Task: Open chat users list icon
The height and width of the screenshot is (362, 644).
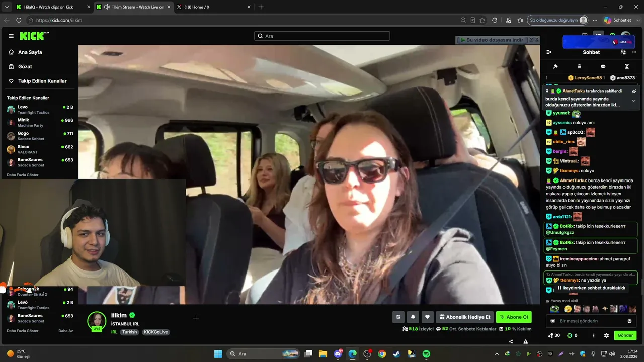Action: pos(623,52)
